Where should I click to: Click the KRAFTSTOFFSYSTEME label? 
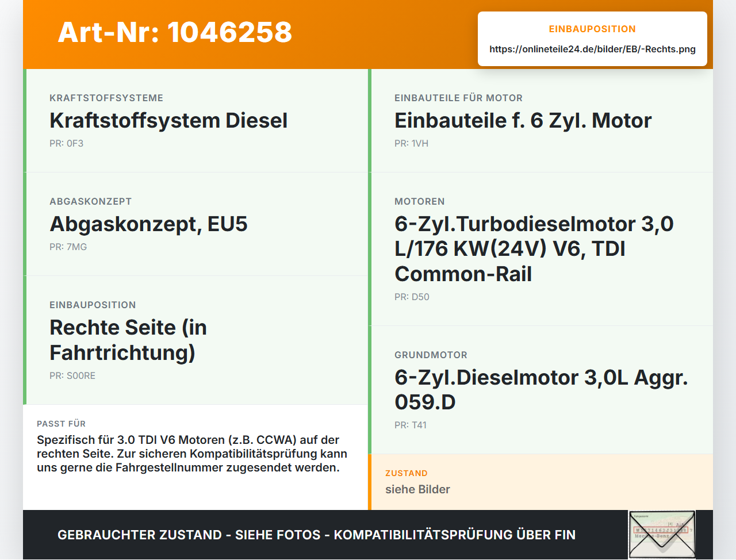pyautogui.click(x=106, y=98)
